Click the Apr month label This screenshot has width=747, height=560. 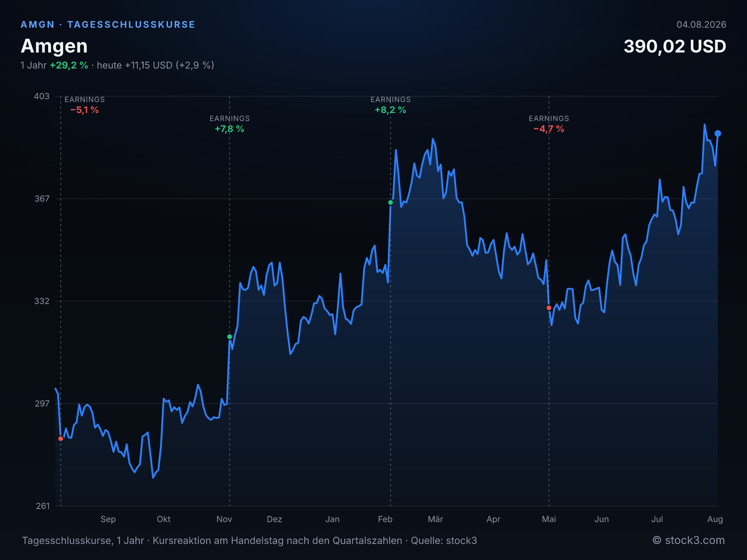[493, 519]
